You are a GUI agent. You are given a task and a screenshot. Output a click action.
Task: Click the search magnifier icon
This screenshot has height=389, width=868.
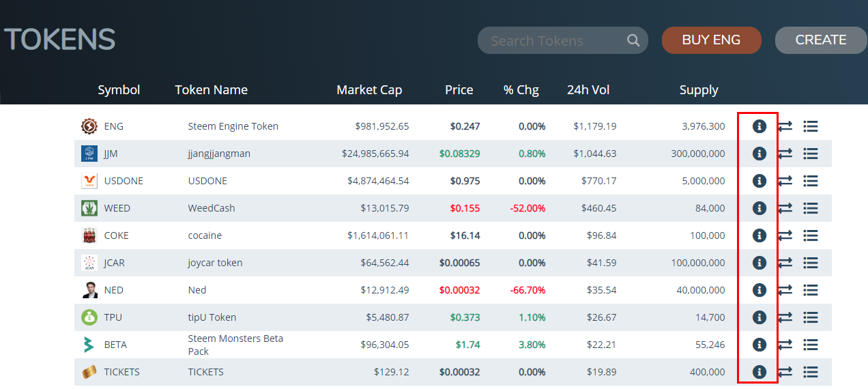(x=633, y=40)
